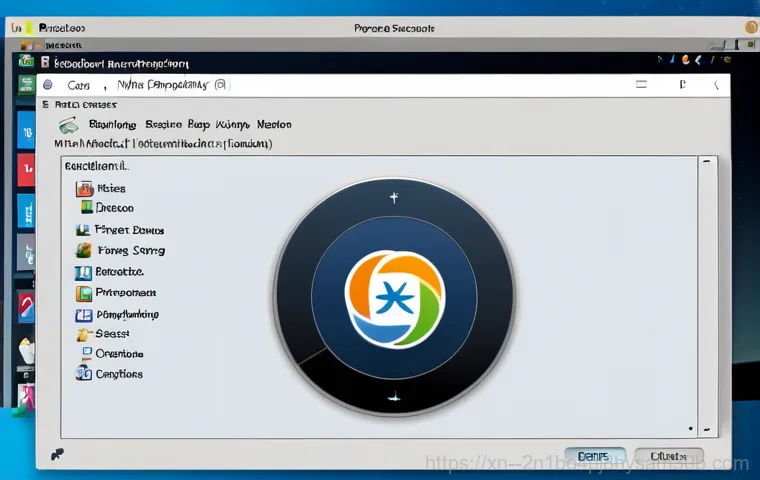Viewport: 760px width, 480px height.
Task: Select the green and yellow icon, second row
Action: coord(87,208)
